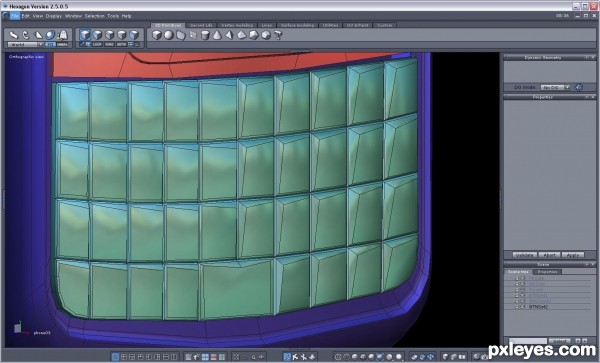This screenshot has width=600, height=363.
Task: Pick the Cylinder primitive icon
Action: [x=205, y=36]
